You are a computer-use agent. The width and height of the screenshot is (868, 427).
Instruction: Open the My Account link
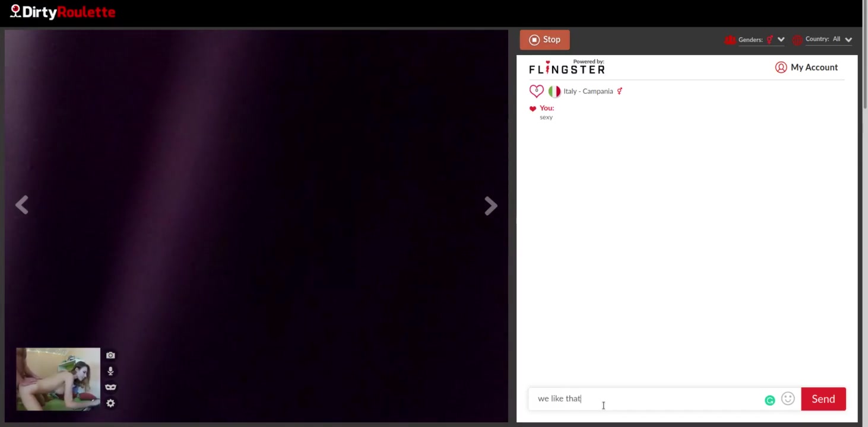806,67
